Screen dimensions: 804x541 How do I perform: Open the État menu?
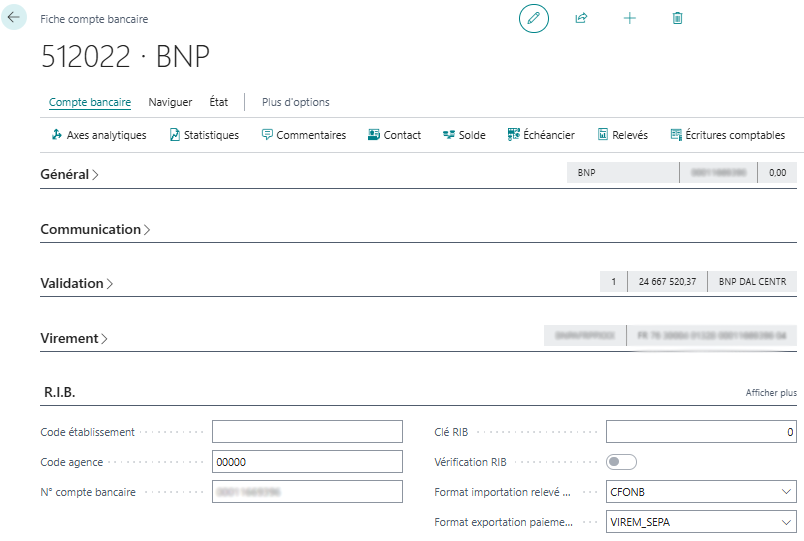tap(218, 102)
